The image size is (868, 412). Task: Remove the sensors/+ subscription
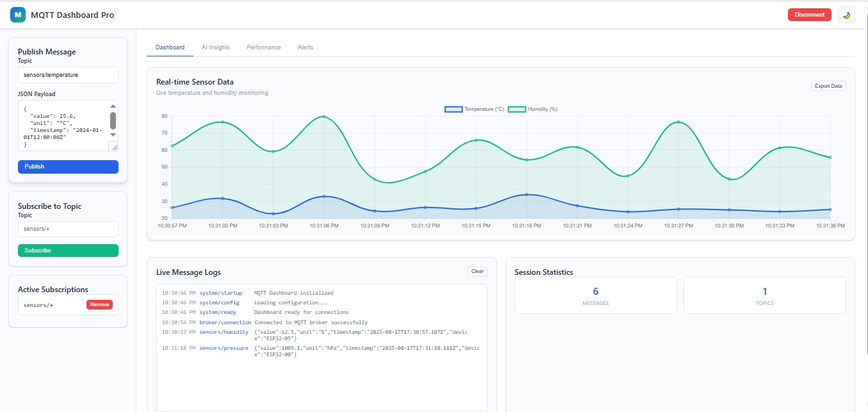tap(99, 305)
